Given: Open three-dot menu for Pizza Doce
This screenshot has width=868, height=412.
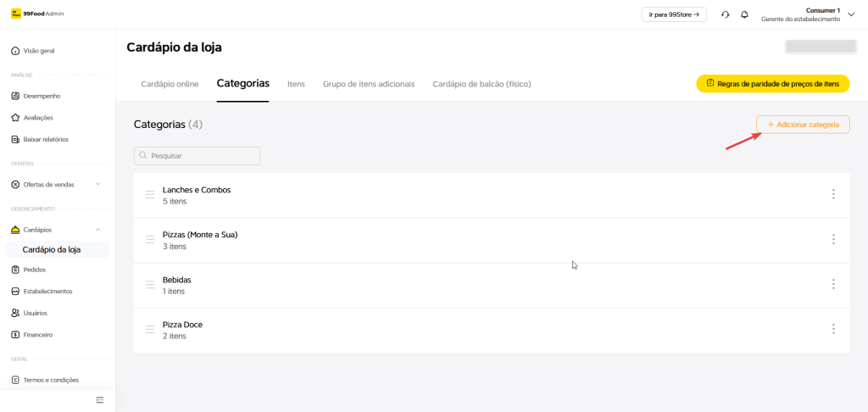Looking at the screenshot, I should tap(833, 329).
